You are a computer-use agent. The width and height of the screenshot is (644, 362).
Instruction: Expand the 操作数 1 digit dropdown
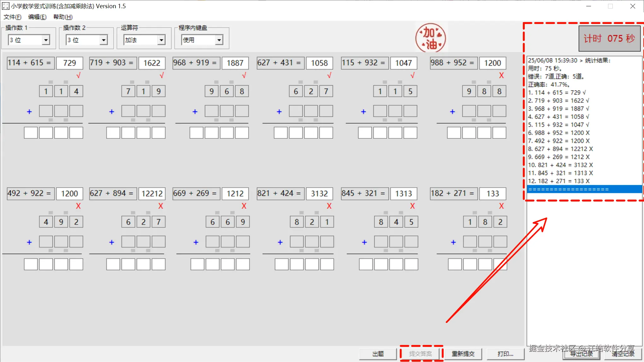[46, 40]
